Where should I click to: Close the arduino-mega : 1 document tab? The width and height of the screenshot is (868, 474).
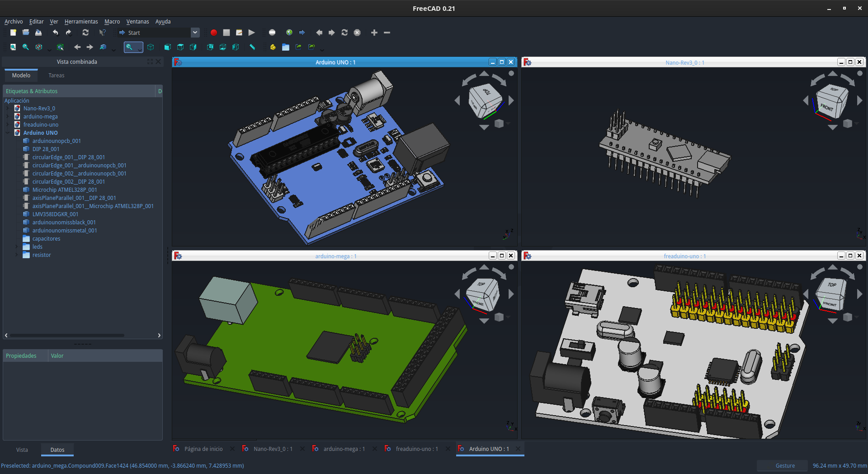coord(374,449)
